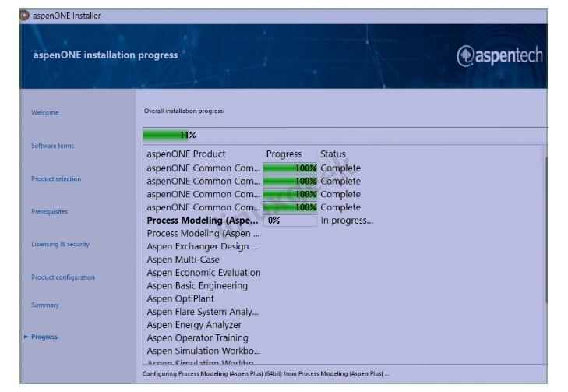This screenshot has width=568, height=392.
Task: Click the Configuring Process Modeling status message
Action: pos(266,373)
